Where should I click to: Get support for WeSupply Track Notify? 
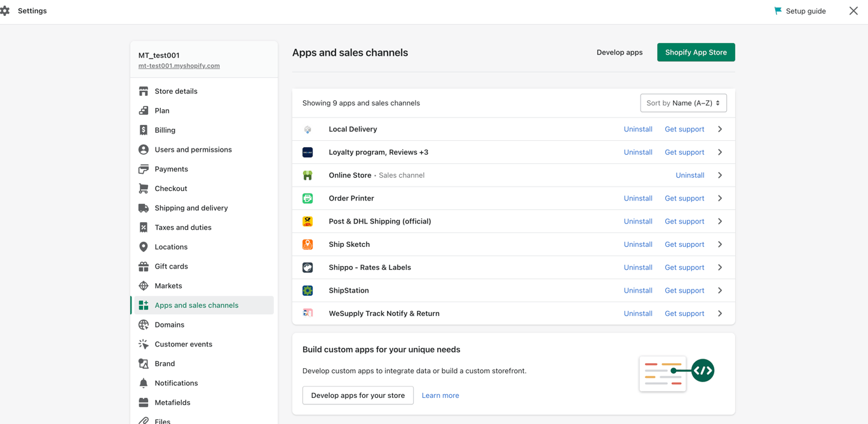684,314
